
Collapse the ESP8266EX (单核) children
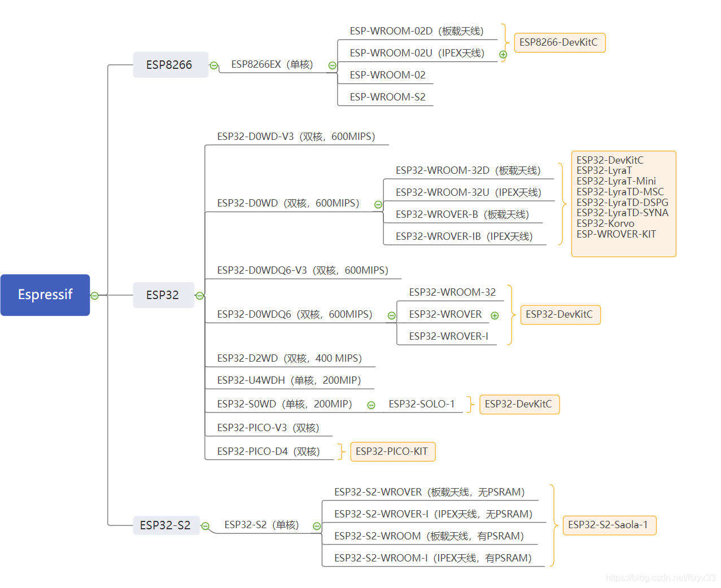coord(333,65)
